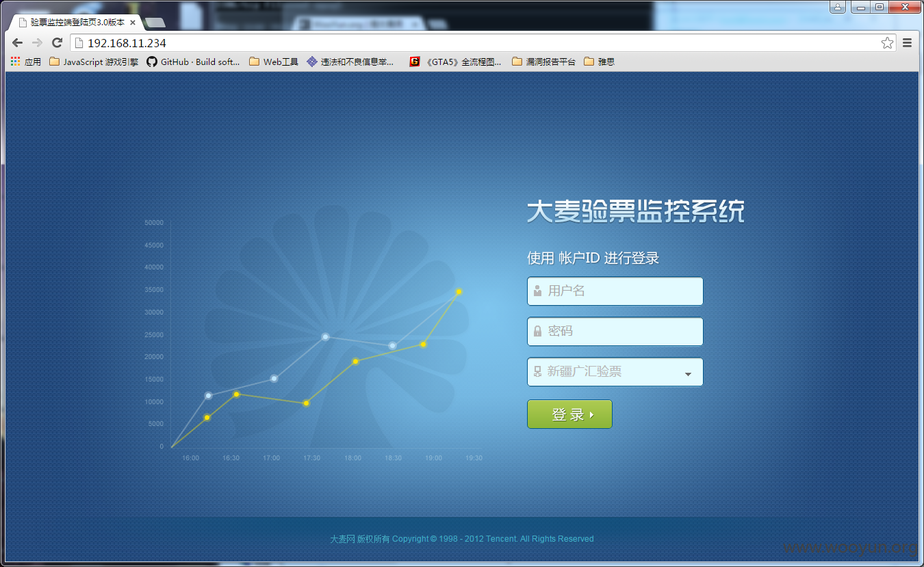Open the 漏洞报告平台 bookmark folder

point(544,62)
